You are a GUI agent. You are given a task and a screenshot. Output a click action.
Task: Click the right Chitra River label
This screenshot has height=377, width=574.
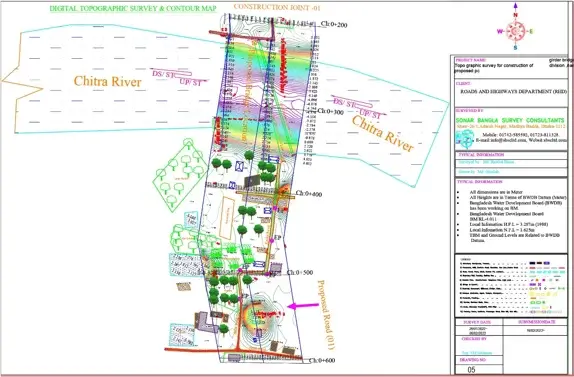tap(383, 134)
